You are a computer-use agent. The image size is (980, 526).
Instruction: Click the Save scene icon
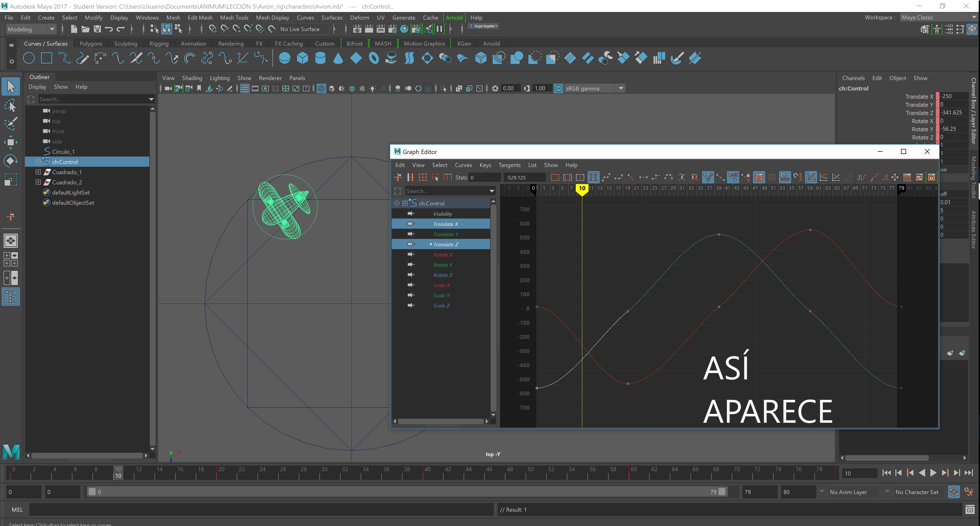[97, 29]
